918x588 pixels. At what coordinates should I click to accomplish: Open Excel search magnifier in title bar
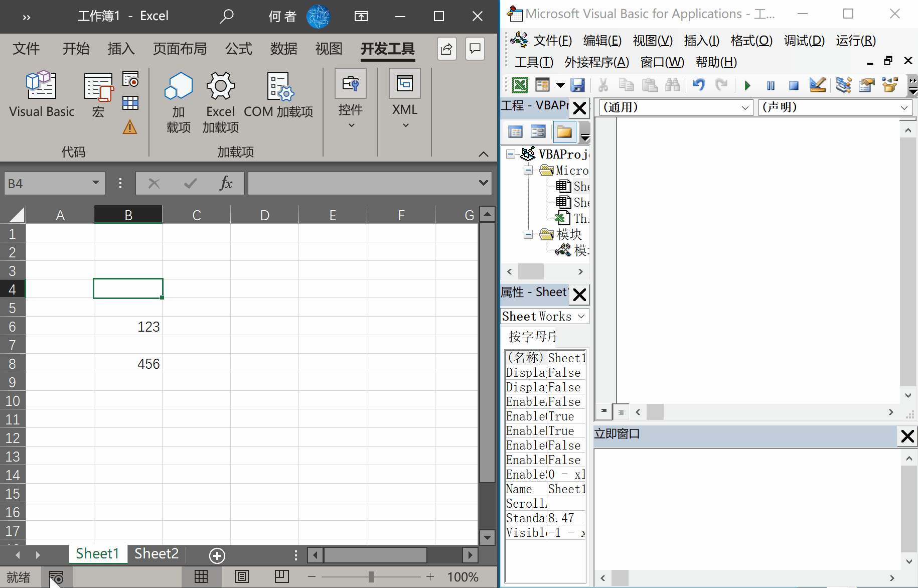click(226, 16)
